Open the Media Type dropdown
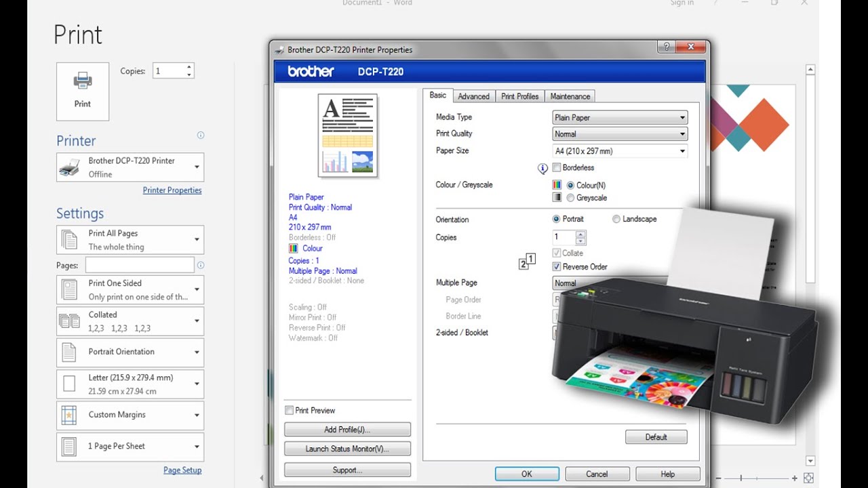868x488 pixels. (x=620, y=117)
